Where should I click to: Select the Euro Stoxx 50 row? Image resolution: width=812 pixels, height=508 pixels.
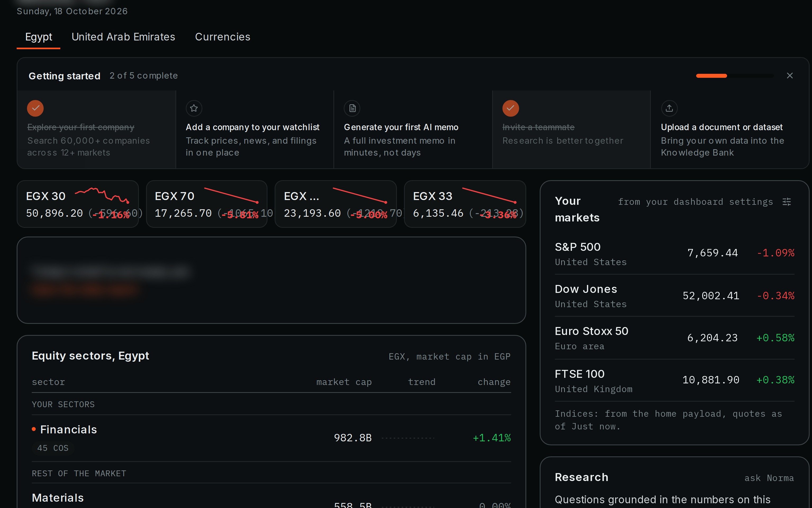coord(674,338)
